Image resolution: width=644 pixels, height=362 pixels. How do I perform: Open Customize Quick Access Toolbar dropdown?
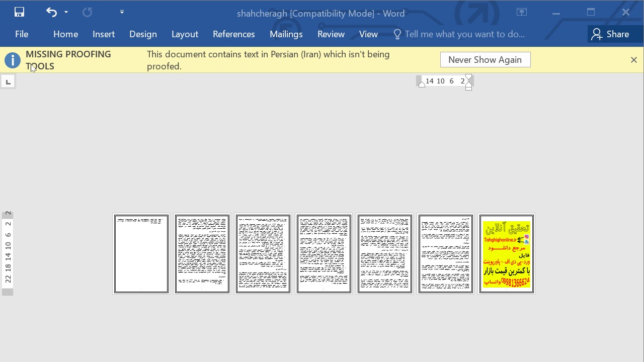coord(122,12)
